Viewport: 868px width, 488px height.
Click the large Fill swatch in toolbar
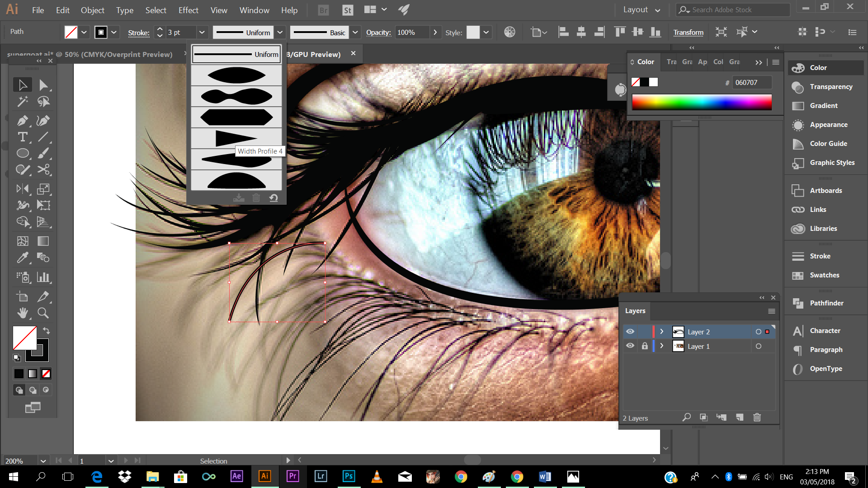[24, 338]
